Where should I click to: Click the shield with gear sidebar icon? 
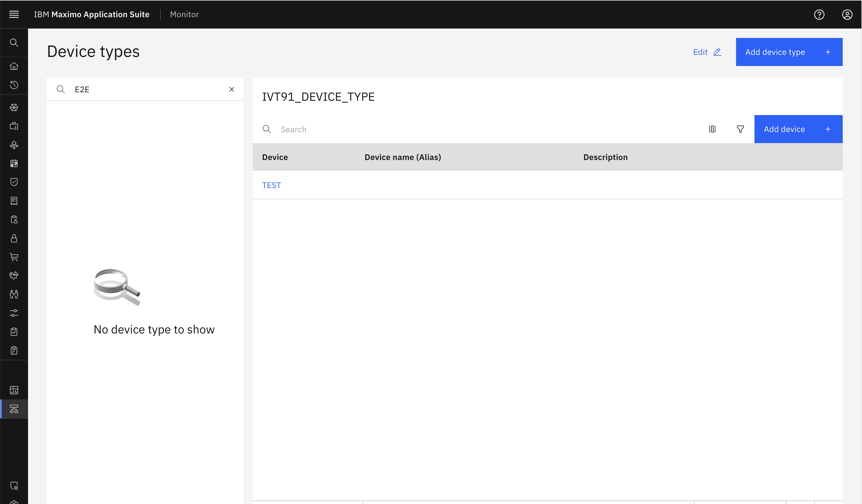coord(14,486)
